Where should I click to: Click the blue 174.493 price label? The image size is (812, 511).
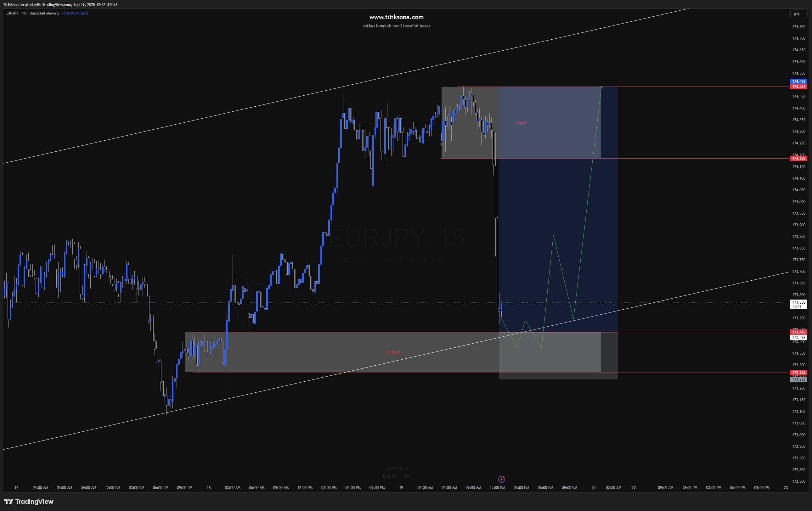tap(798, 81)
